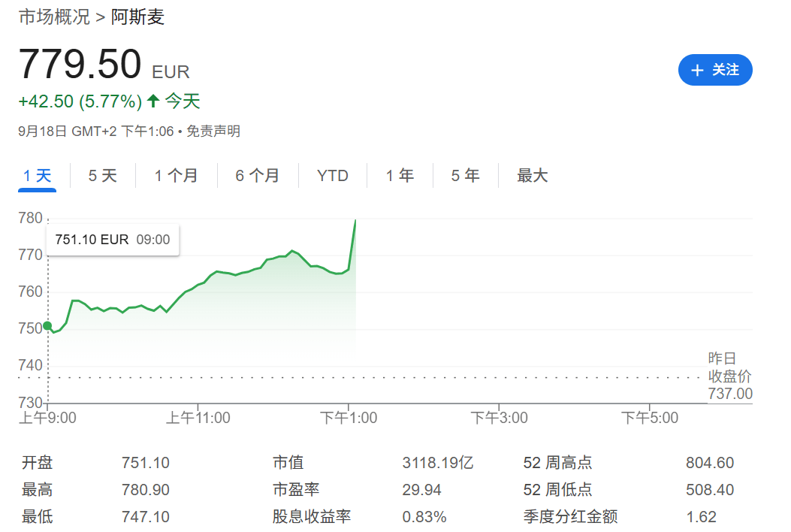This screenshot has height=532, width=791.
Task: Click the plus icon on 关注 button
Action: tap(697, 71)
